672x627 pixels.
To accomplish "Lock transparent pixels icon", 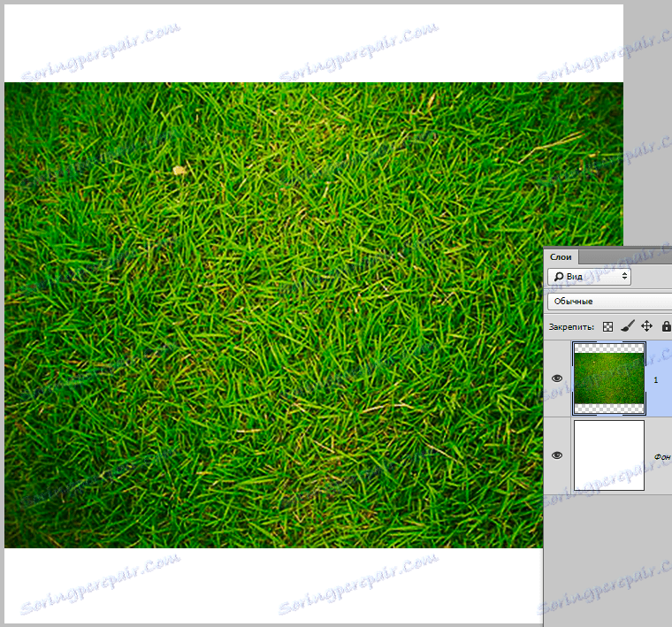I will click(x=607, y=326).
